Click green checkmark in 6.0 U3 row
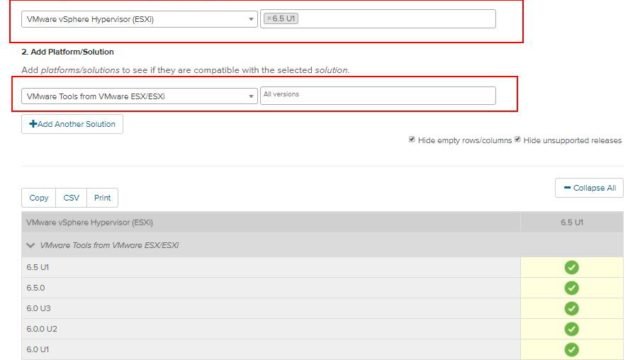Screen dimensions: 640x360 [571, 309]
